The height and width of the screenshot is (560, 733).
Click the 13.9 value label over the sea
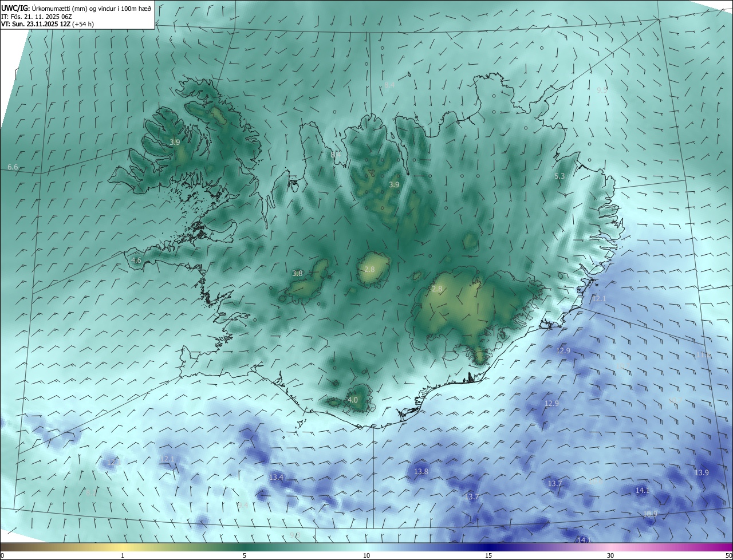point(702,472)
